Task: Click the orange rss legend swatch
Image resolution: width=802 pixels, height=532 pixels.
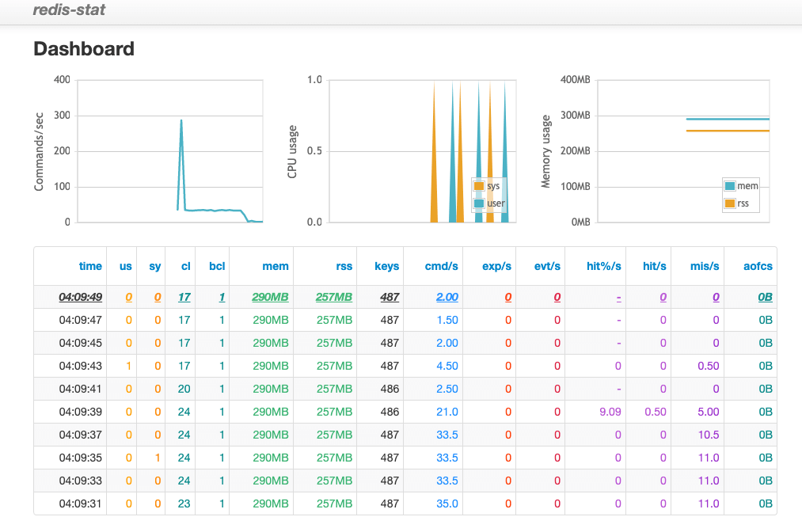Action: (x=730, y=203)
